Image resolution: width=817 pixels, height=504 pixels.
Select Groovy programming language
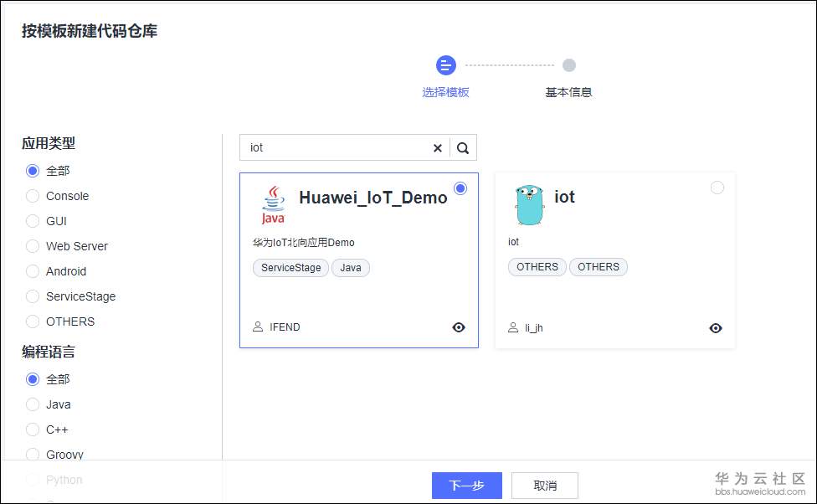33,454
